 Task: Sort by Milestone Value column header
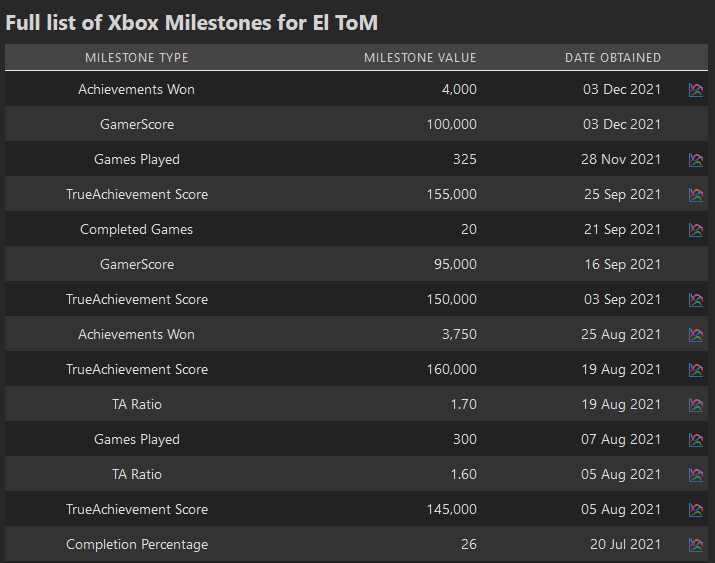[420, 58]
